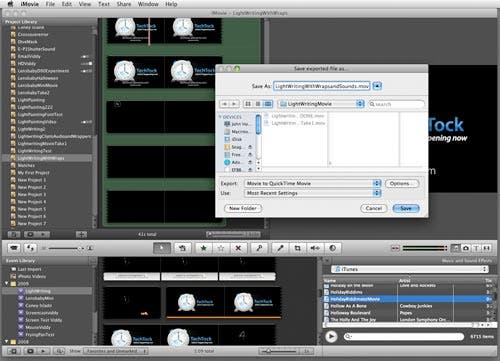Open the File menu
Screen dimensions: 500x361
point(50,4)
